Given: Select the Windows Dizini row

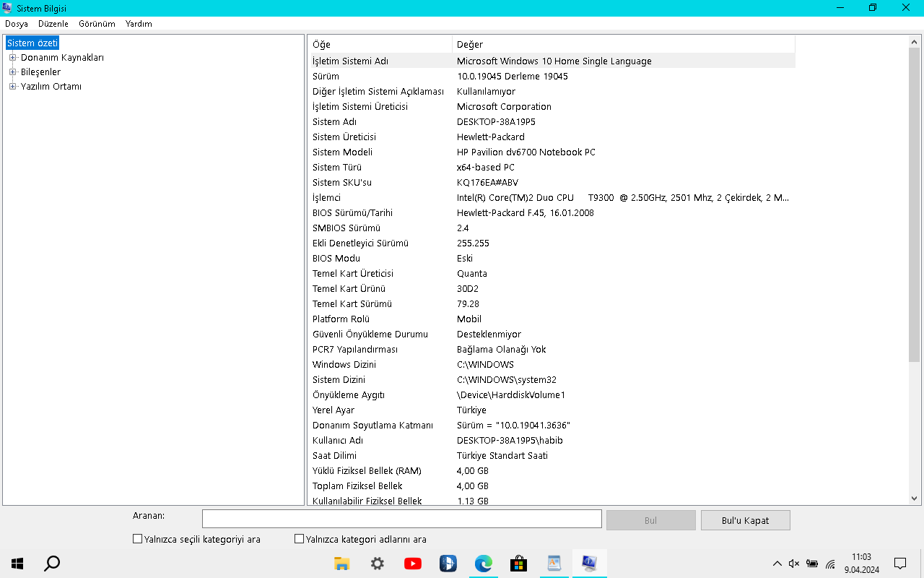Looking at the screenshot, I should (552, 364).
